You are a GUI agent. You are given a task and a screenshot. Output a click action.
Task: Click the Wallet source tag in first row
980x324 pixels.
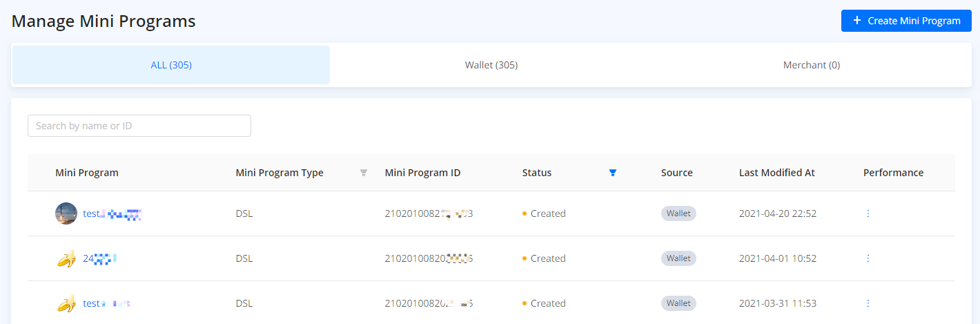tap(678, 213)
